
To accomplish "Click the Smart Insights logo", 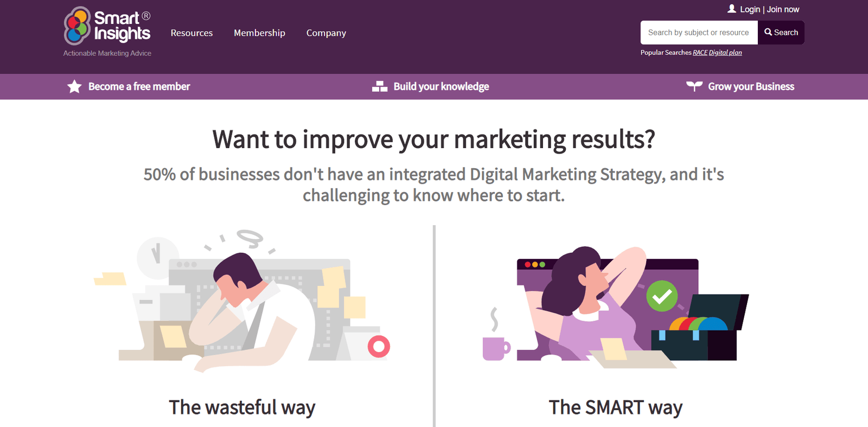I will click(x=107, y=26).
